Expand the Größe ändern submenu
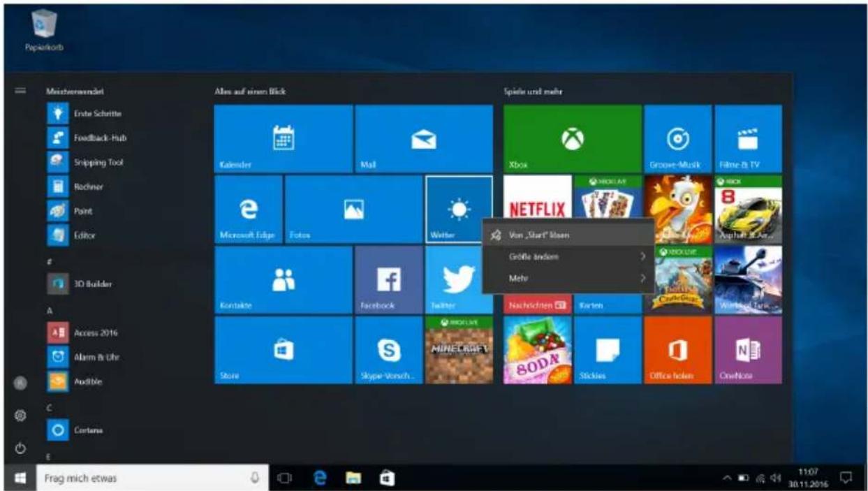Viewport: 868px width, 491px height. (568, 256)
